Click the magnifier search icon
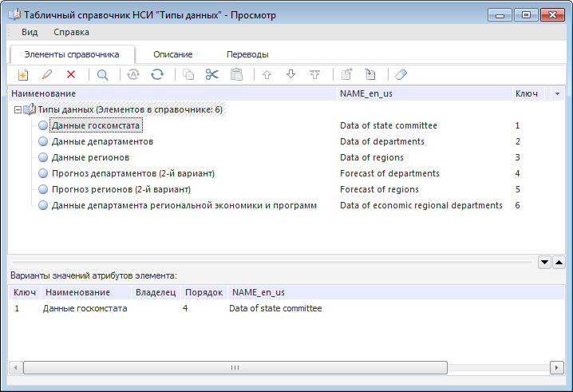573x392 pixels. pyautogui.click(x=103, y=75)
